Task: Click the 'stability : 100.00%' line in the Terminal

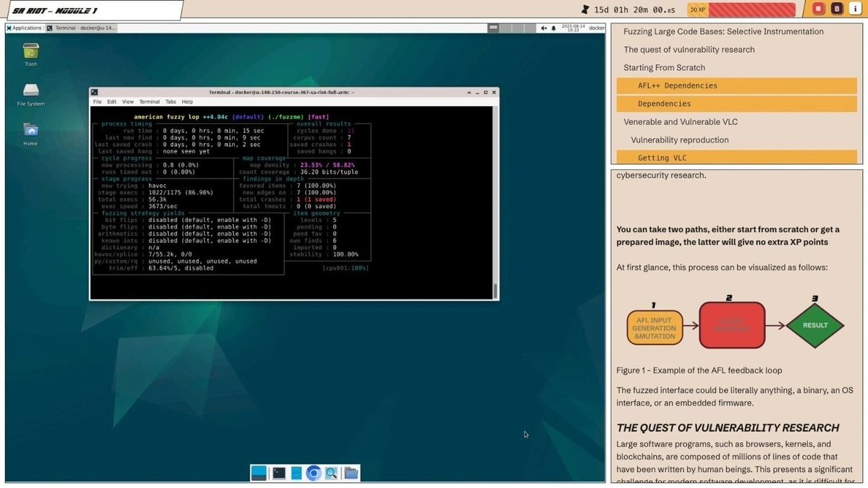Action: pos(324,254)
